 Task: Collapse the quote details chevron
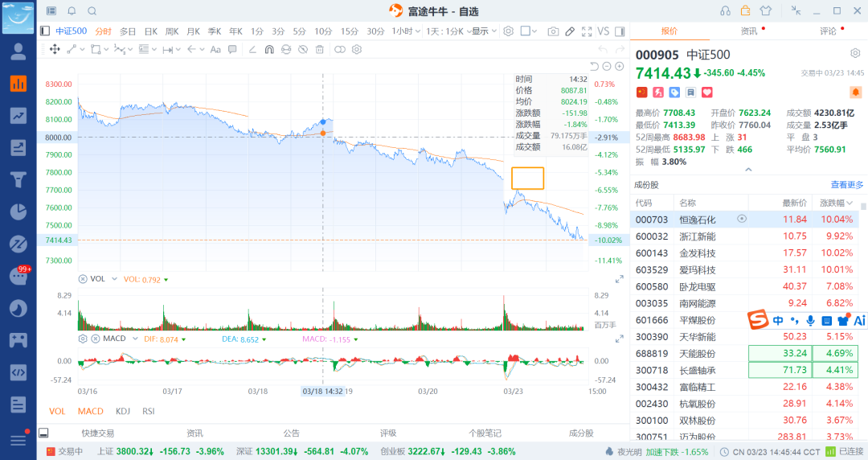tap(748, 170)
